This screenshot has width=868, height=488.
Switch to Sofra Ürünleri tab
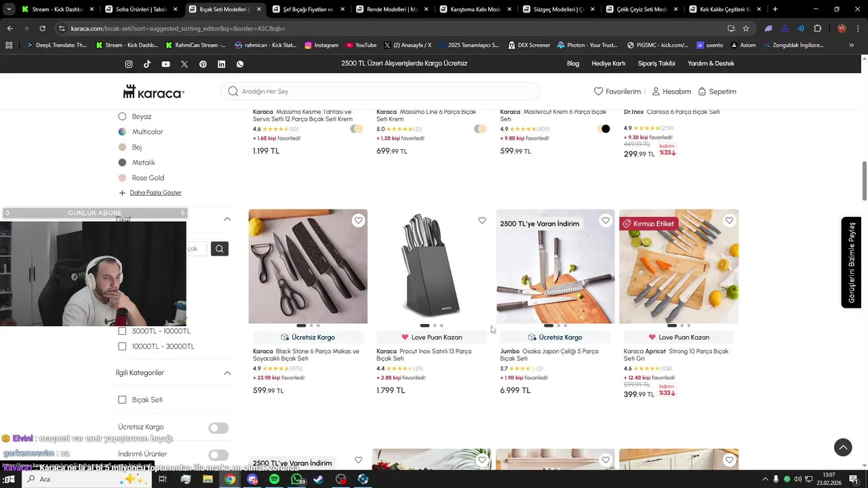(x=141, y=9)
